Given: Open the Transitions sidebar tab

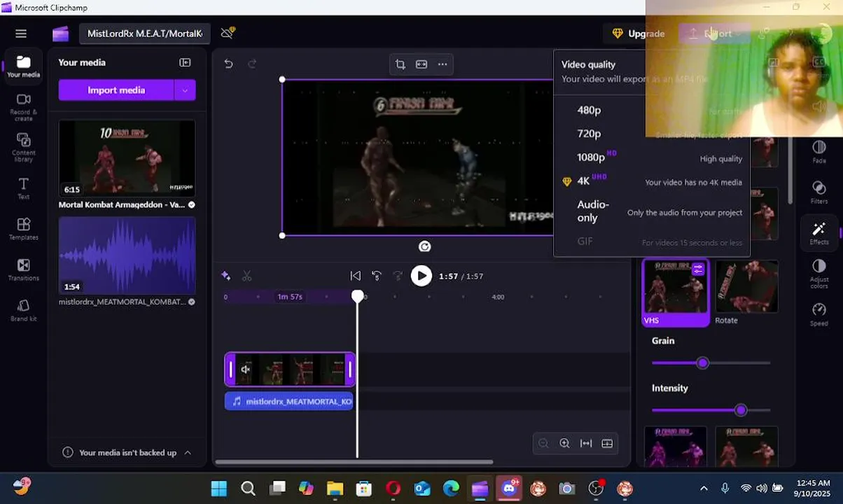Looking at the screenshot, I should (23, 269).
